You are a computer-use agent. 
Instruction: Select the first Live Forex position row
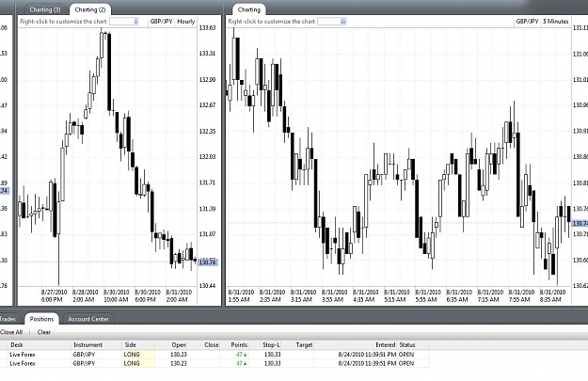[x=215, y=355]
